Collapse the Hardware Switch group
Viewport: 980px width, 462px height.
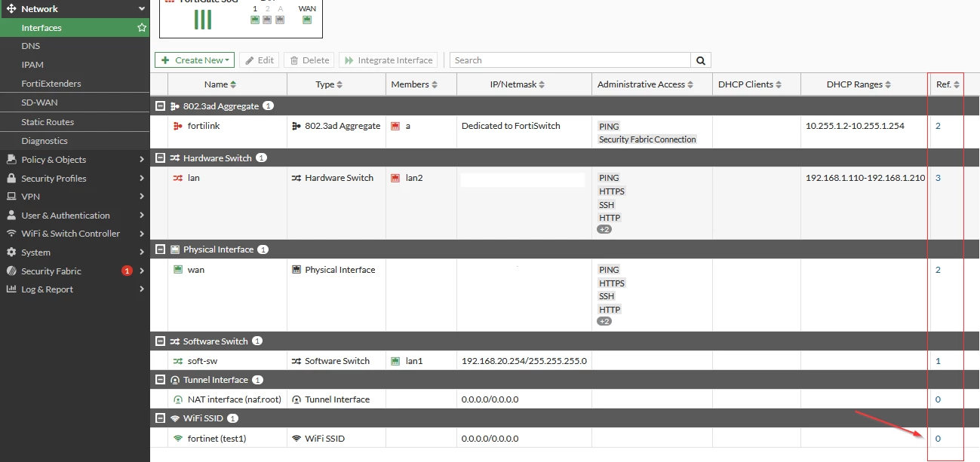pos(160,158)
